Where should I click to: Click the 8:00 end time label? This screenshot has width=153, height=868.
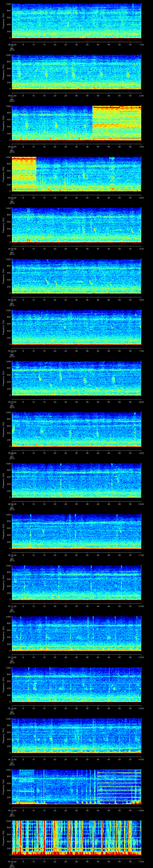141,402
